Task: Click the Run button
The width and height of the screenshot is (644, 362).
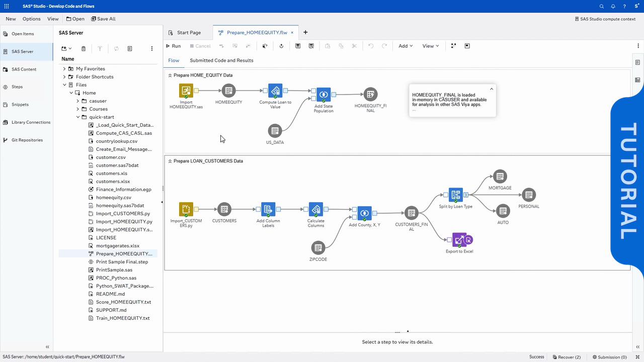Action: [174, 46]
